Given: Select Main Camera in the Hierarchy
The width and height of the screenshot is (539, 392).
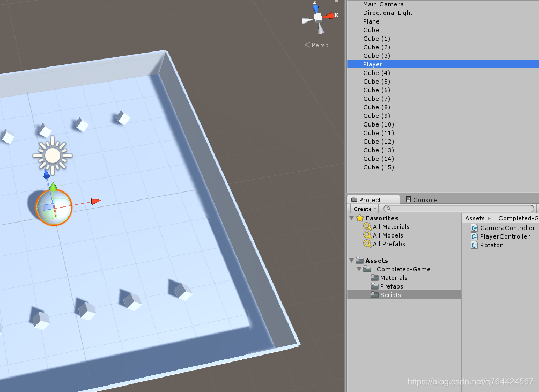Looking at the screenshot, I should click(443, 4).
